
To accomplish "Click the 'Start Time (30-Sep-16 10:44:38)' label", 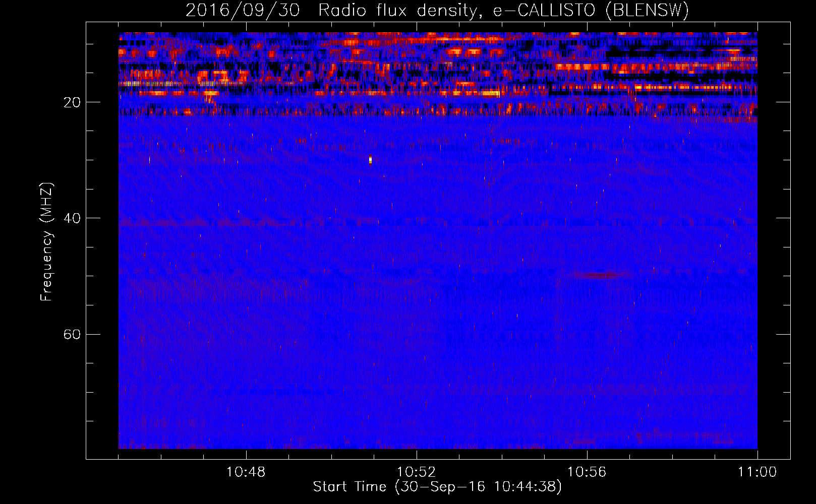I will pyautogui.click(x=437, y=487).
